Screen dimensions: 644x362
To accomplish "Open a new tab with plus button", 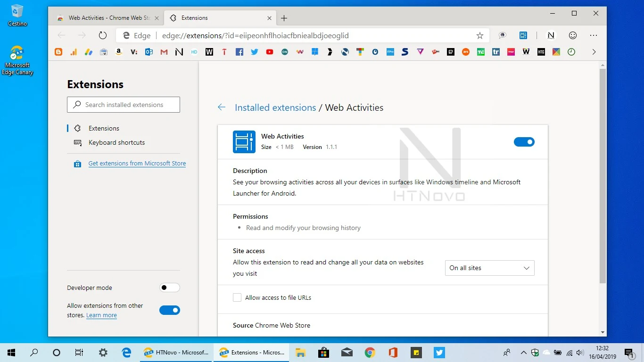I will 284,18.
